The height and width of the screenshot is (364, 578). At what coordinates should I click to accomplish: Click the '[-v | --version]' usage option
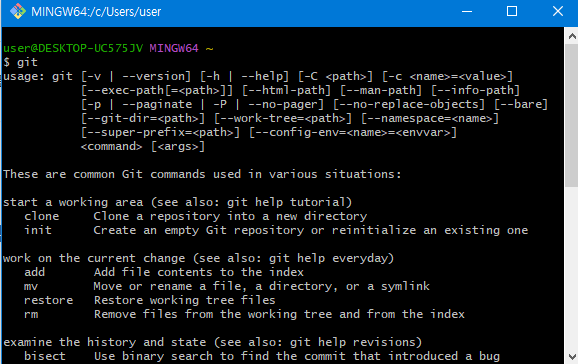[x=136, y=76]
